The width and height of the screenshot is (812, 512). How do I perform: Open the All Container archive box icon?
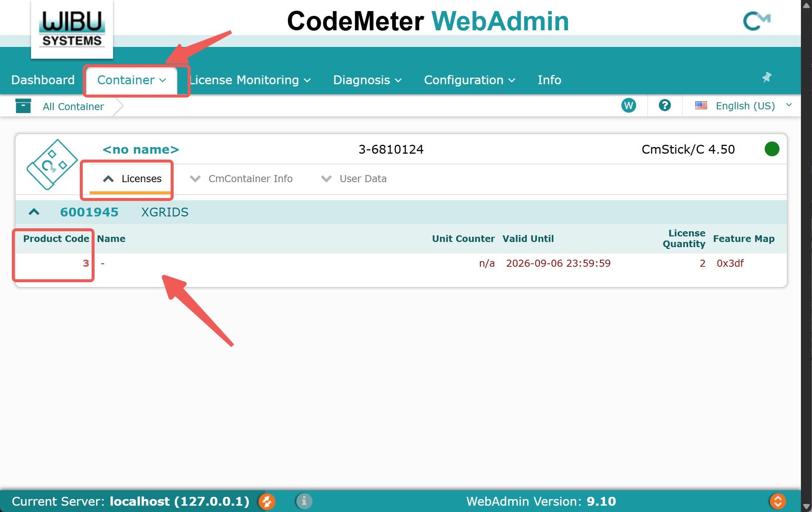click(x=23, y=106)
